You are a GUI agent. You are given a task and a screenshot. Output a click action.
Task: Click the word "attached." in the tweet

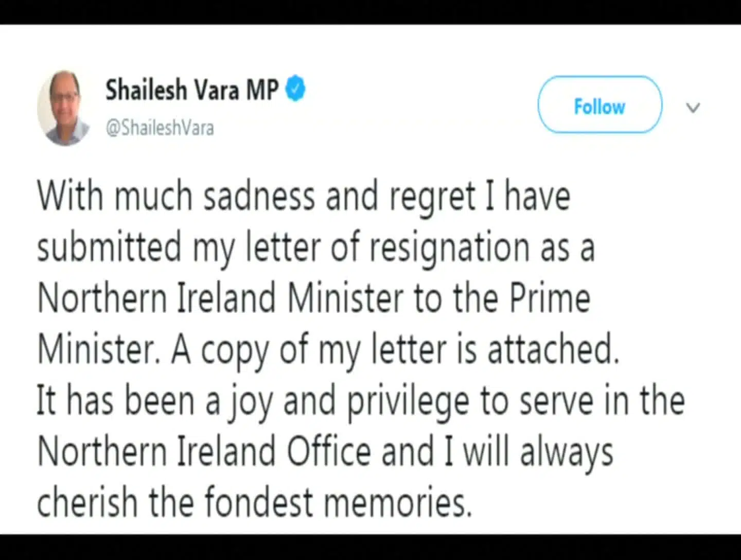tap(553, 349)
